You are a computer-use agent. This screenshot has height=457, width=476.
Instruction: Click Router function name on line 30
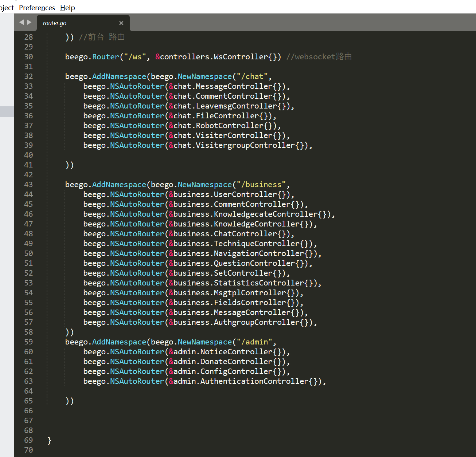[106, 57]
